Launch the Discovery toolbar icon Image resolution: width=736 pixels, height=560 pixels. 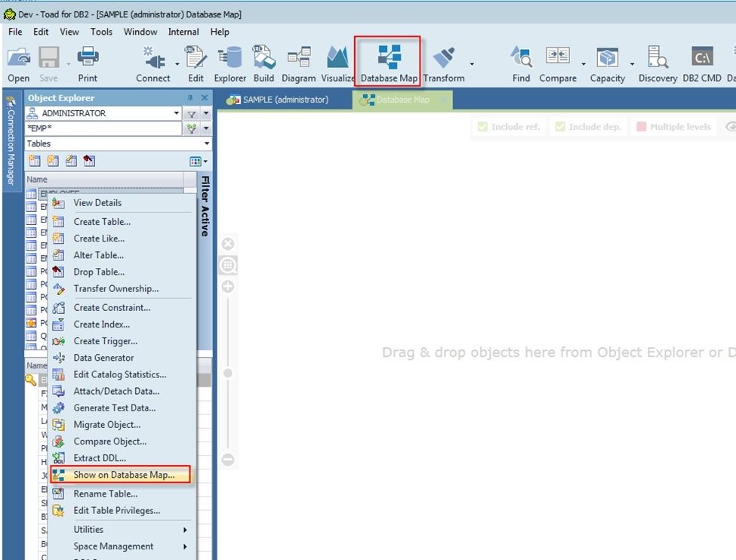click(x=657, y=57)
